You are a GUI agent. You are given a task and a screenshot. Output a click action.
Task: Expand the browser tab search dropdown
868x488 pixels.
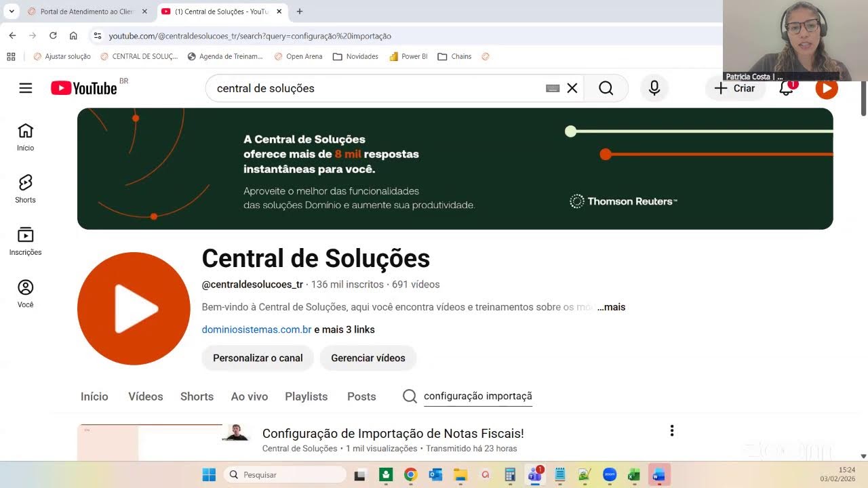(12, 12)
